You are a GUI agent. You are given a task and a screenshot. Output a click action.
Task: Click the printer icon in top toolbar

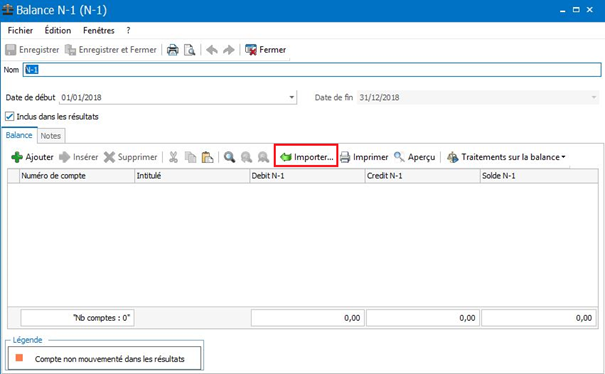(x=172, y=50)
